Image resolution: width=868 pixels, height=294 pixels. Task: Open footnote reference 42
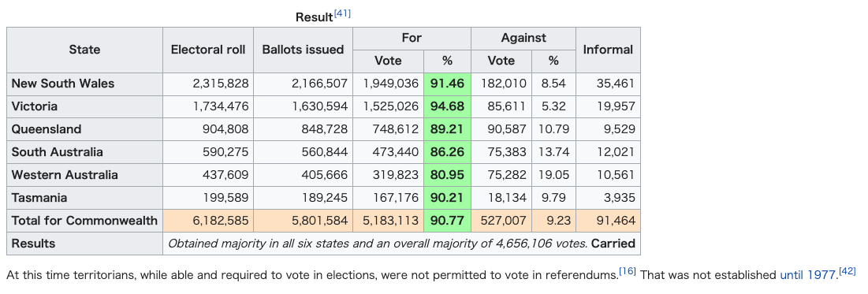847,271
